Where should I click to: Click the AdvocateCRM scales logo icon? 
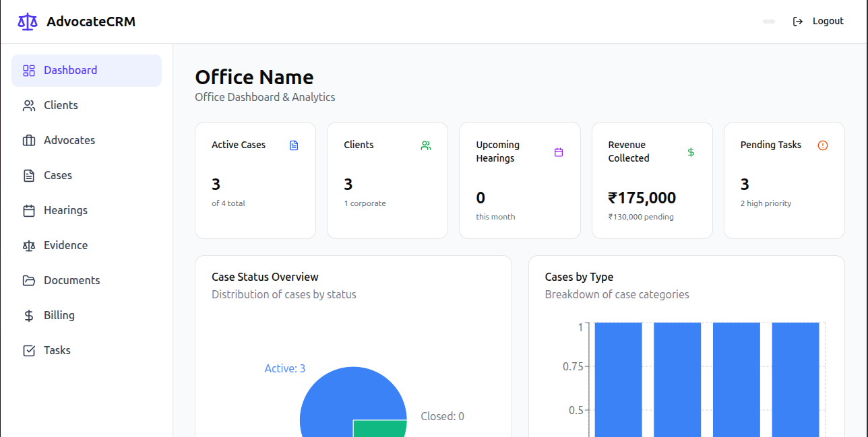tap(28, 22)
